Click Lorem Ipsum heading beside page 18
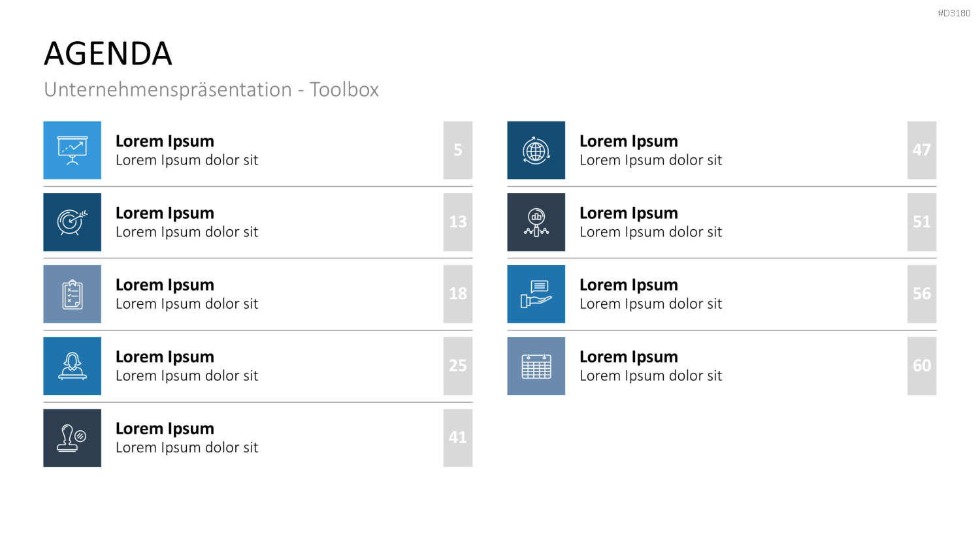Viewport: 980px width, 551px height. [165, 285]
